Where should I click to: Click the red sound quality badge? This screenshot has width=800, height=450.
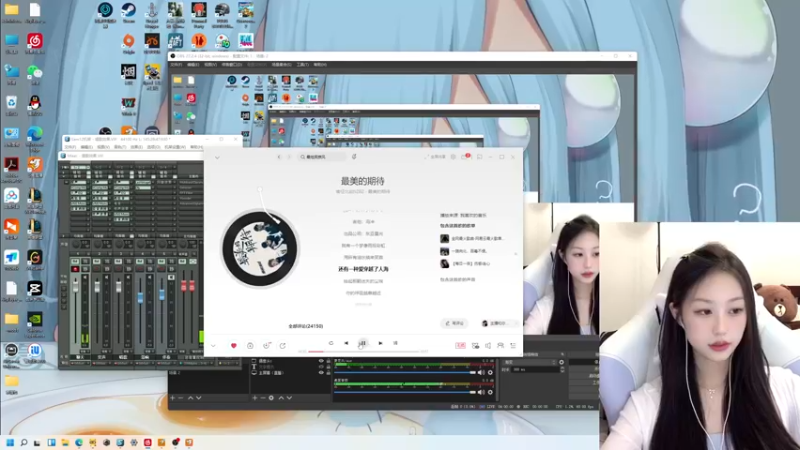pyautogui.click(x=460, y=345)
